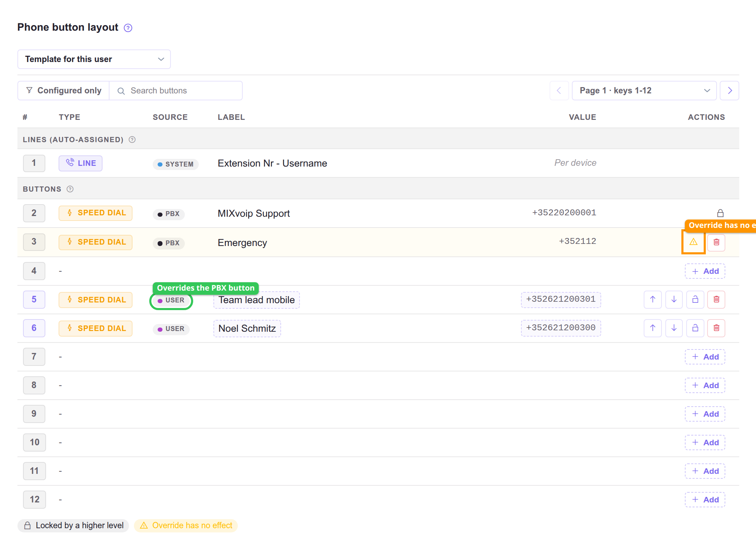Add a button on key 7

tap(705, 357)
